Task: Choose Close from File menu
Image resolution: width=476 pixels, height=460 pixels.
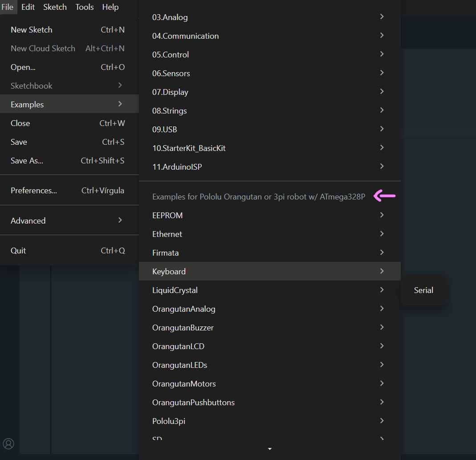Action: tap(69, 123)
